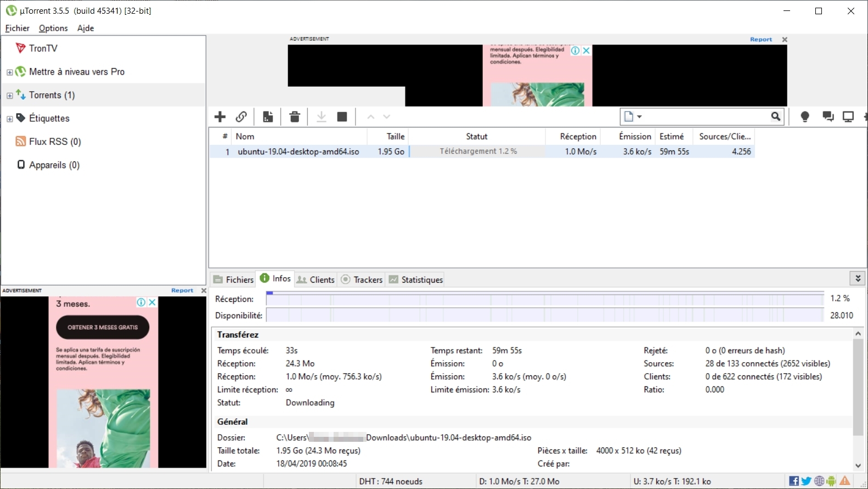This screenshot has height=489, width=868.
Task: Sort list by Statut column header
Action: [x=477, y=136]
